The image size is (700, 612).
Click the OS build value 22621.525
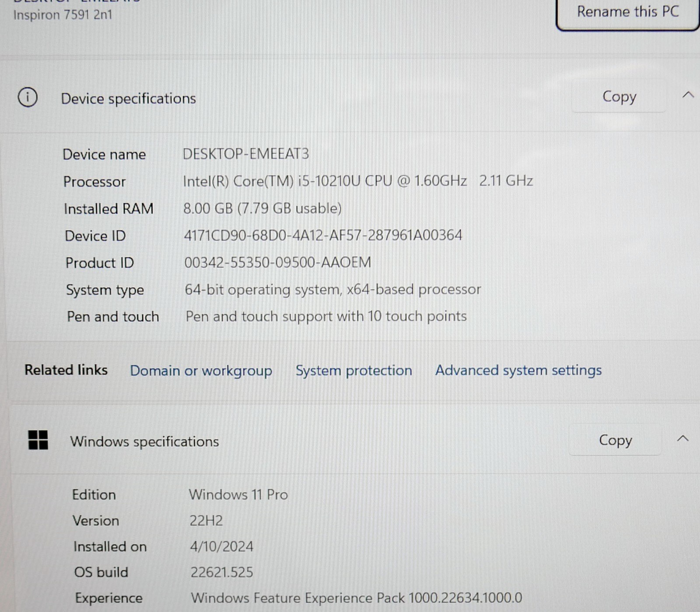[221, 572]
